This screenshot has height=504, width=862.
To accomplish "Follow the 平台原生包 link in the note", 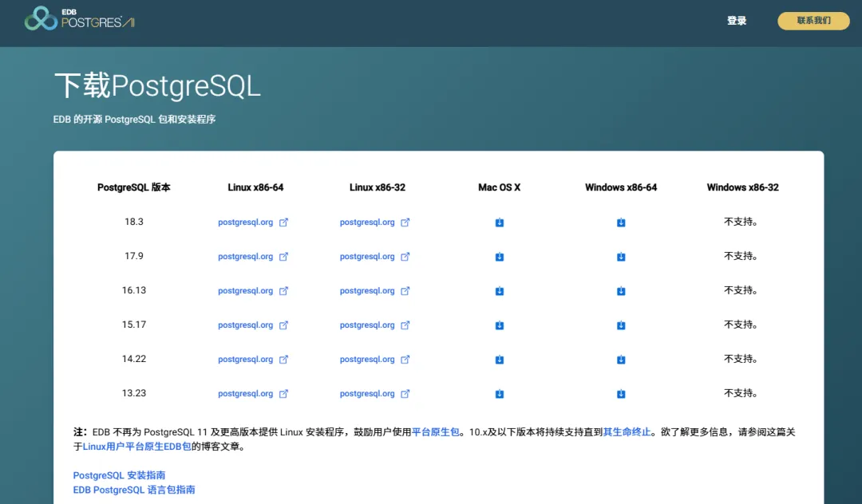I will pos(436,432).
